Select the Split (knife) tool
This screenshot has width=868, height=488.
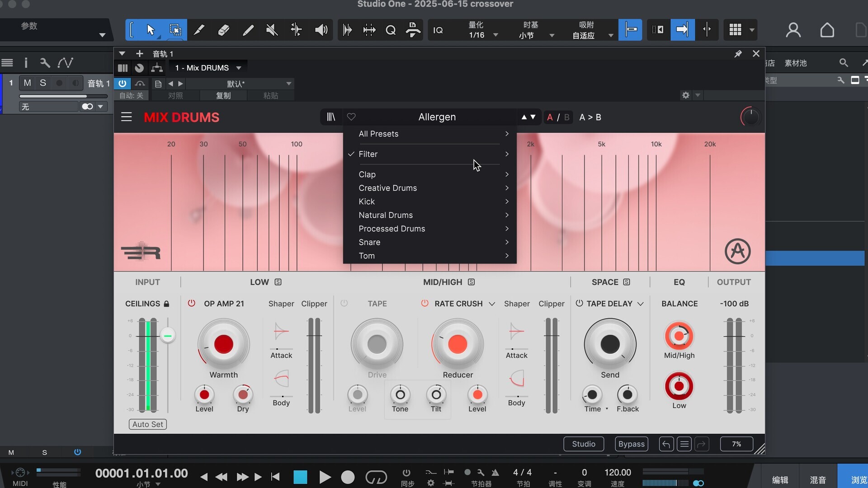pos(199,30)
